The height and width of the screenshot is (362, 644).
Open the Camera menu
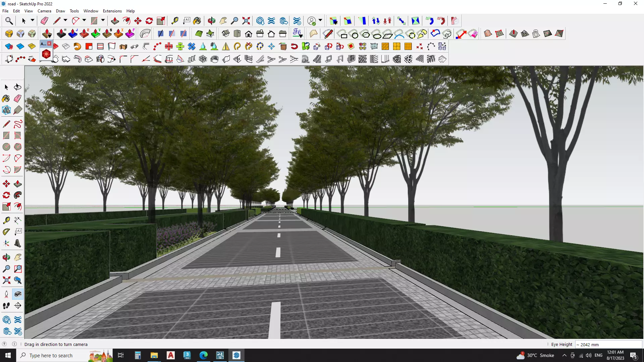pos(44,11)
